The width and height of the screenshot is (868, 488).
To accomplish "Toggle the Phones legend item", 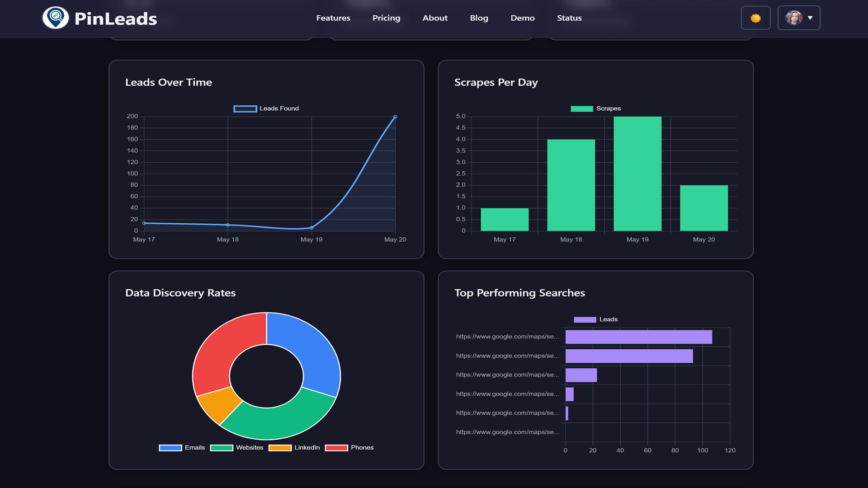I will click(x=349, y=448).
